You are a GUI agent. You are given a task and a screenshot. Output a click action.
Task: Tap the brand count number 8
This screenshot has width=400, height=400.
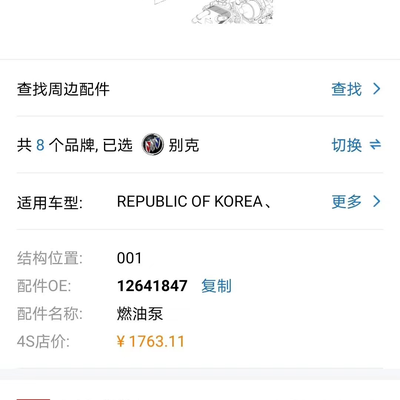(40, 145)
